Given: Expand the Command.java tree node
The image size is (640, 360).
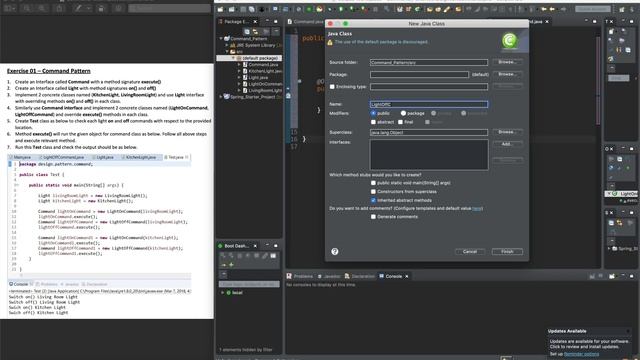Looking at the screenshot, I should pyautogui.click(x=239, y=64).
